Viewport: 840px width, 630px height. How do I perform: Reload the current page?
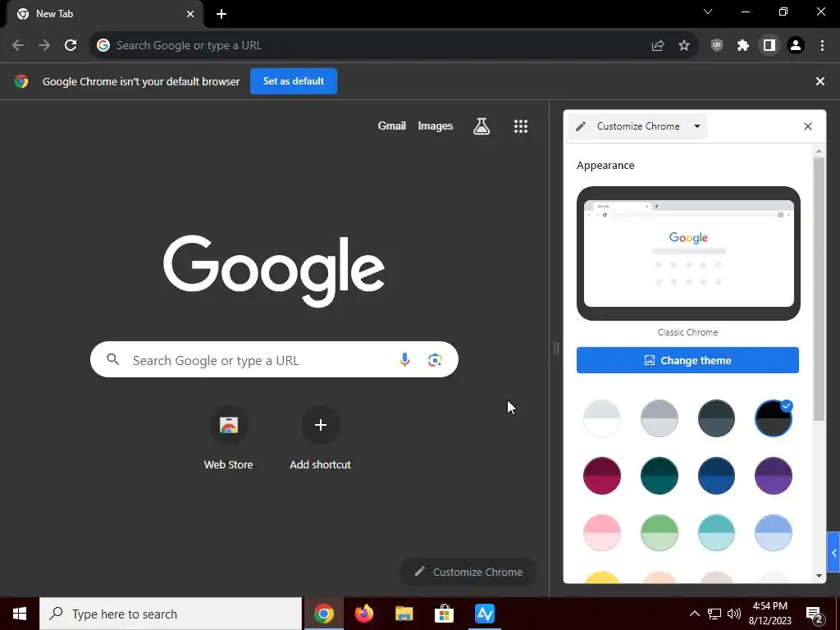coord(71,46)
